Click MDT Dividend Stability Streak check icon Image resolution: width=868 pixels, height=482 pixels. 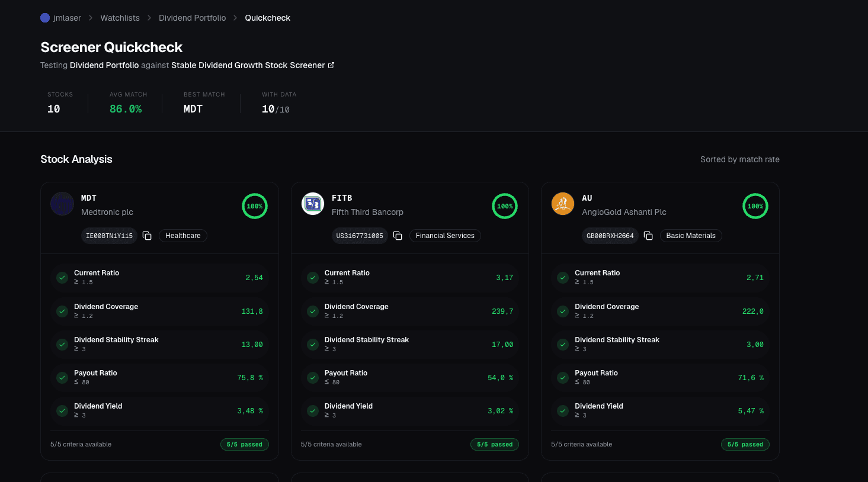click(x=62, y=345)
